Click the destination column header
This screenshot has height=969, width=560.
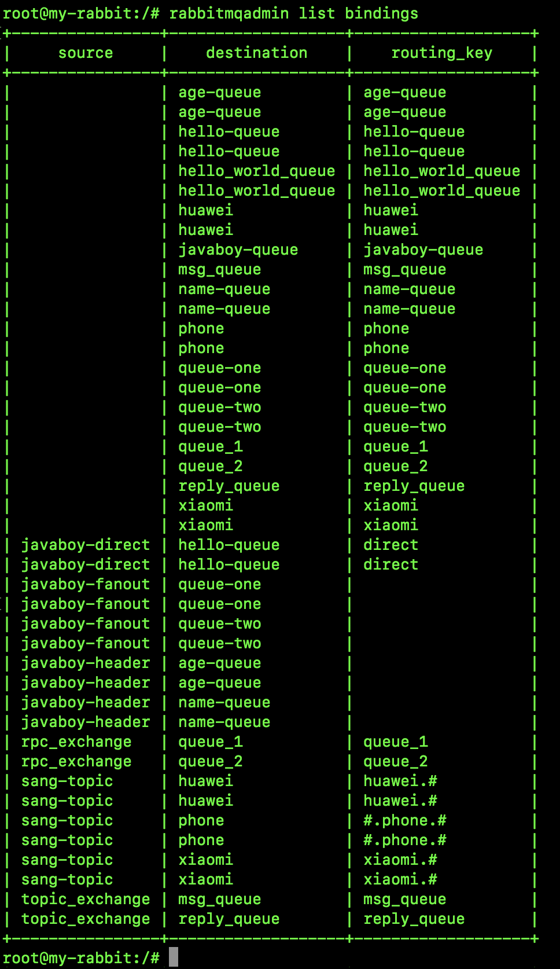tap(256, 53)
